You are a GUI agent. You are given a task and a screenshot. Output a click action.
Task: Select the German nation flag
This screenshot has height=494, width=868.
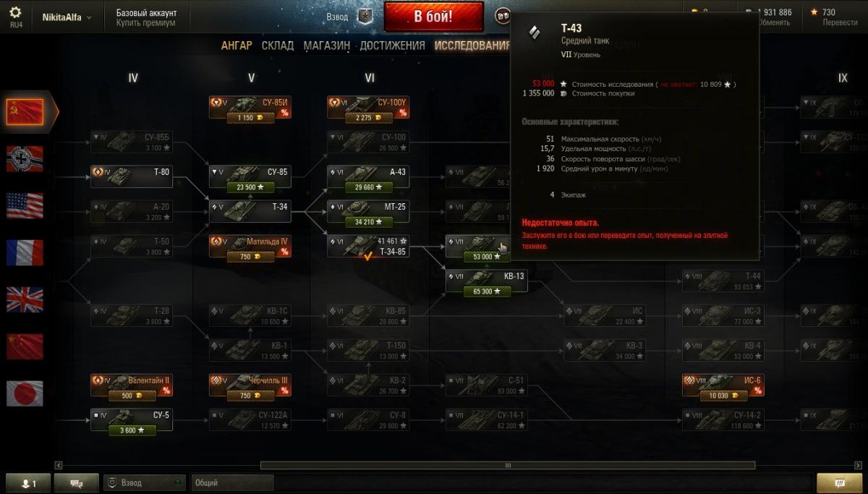pyautogui.click(x=25, y=158)
